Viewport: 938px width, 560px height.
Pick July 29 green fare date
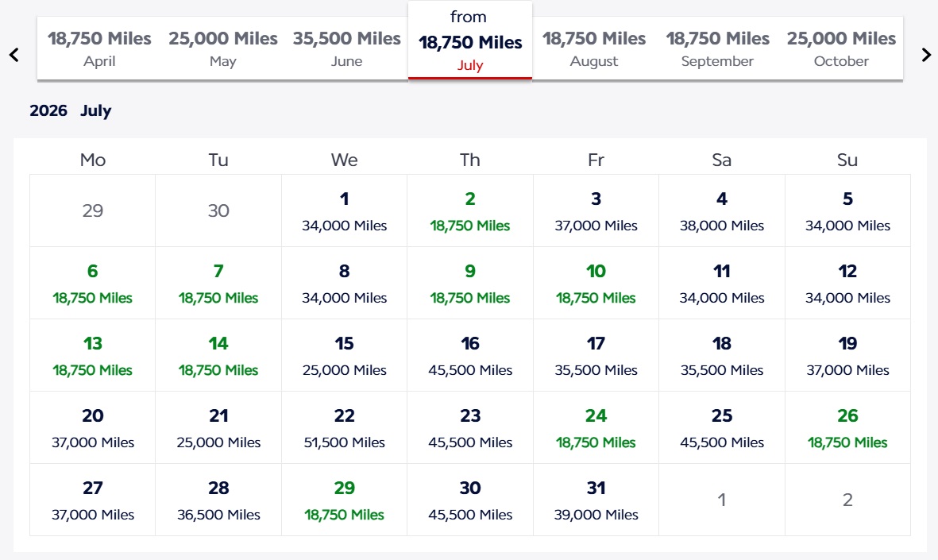[x=344, y=500]
